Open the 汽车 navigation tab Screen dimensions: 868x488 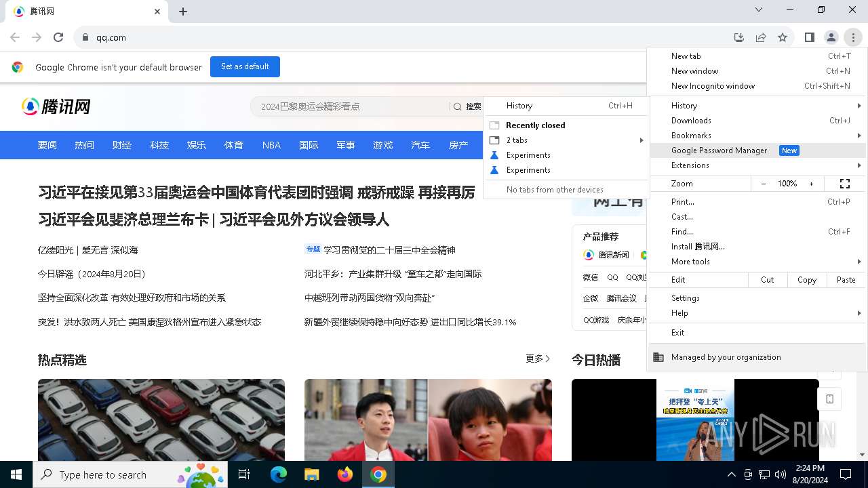click(x=420, y=145)
